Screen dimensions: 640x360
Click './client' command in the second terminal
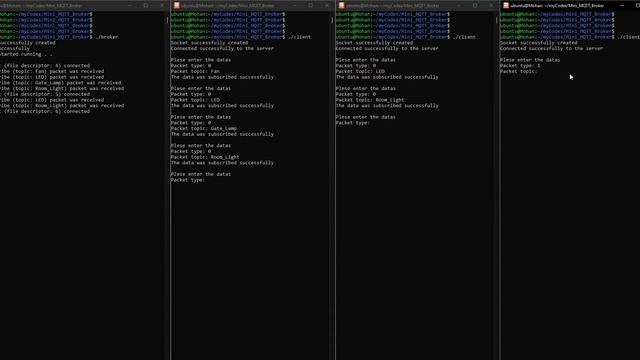(299, 37)
